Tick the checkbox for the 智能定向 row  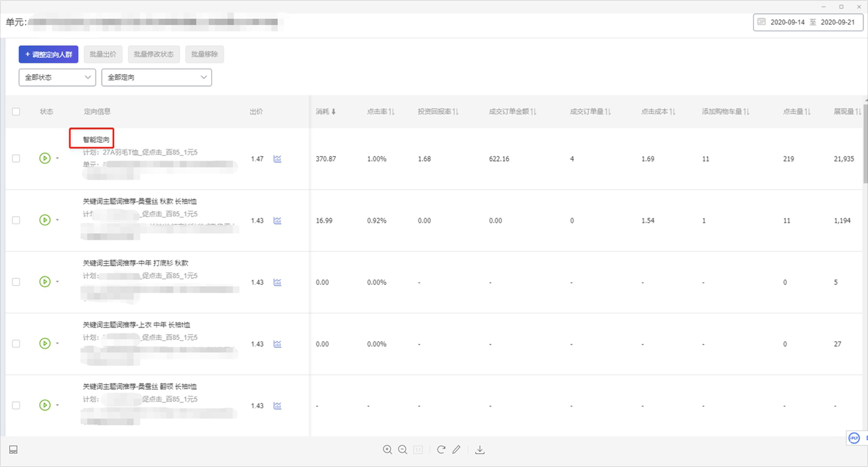click(x=16, y=159)
